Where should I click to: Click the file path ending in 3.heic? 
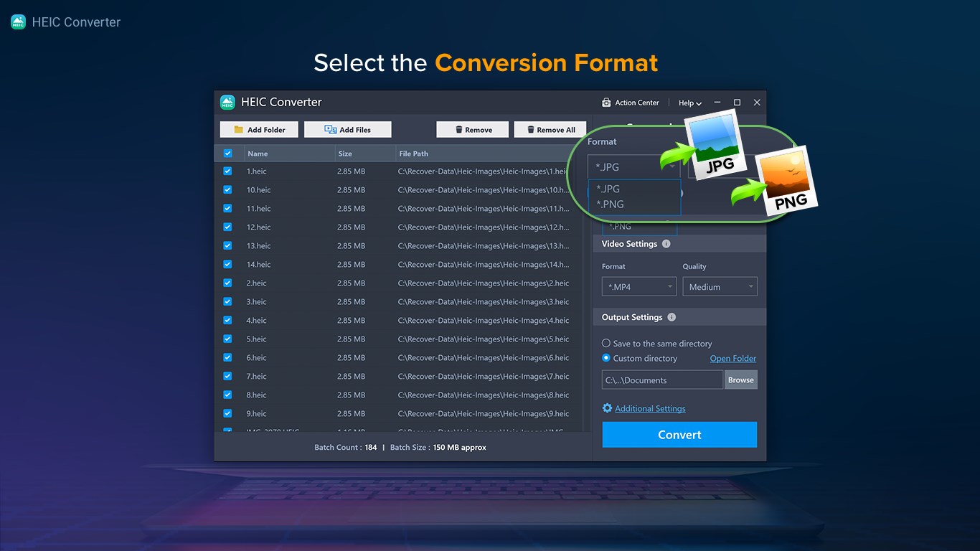pyautogui.click(x=484, y=302)
